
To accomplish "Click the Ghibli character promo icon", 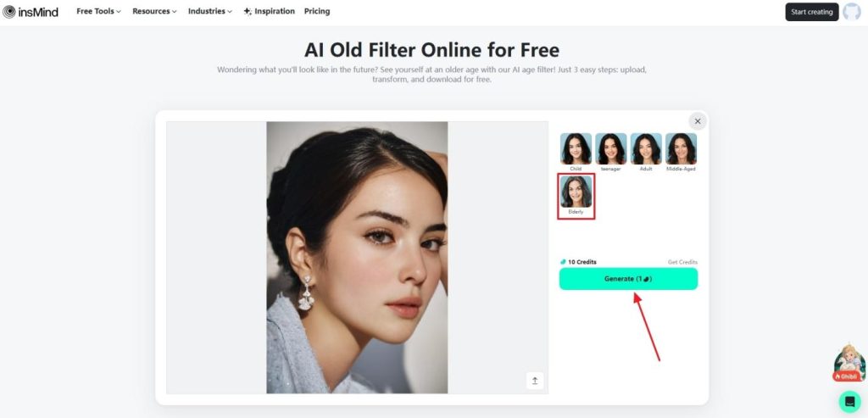I will click(x=849, y=363).
